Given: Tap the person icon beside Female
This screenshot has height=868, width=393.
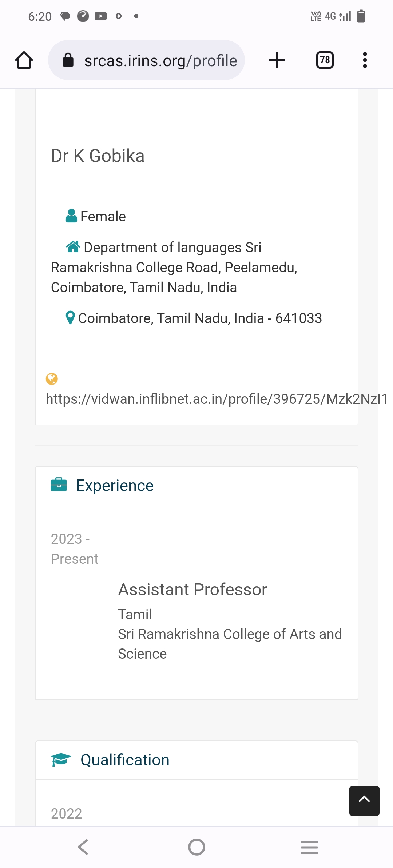Looking at the screenshot, I should tap(71, 216).
